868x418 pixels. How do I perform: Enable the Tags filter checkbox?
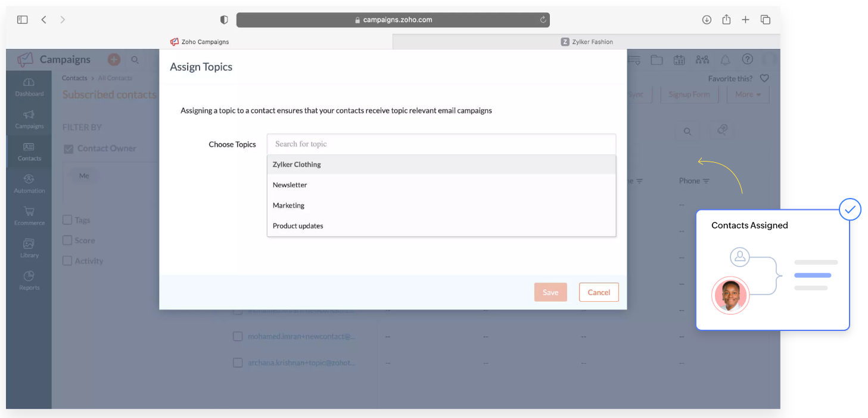point(68,220)
